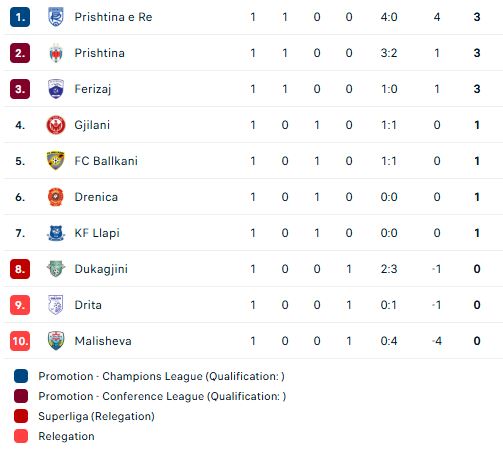Select the Gjilani red crest icon

(x=56, y=125)
